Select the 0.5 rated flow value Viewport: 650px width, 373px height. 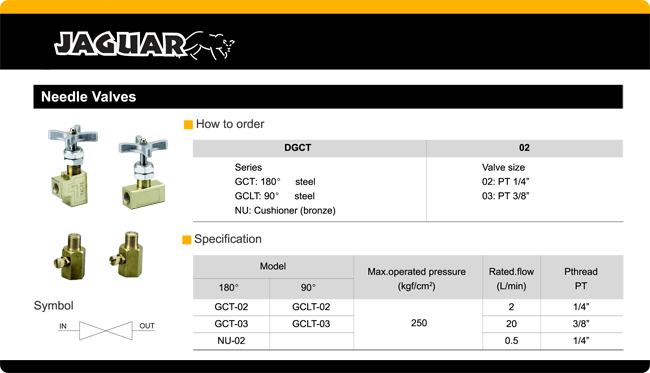(511, 341)
